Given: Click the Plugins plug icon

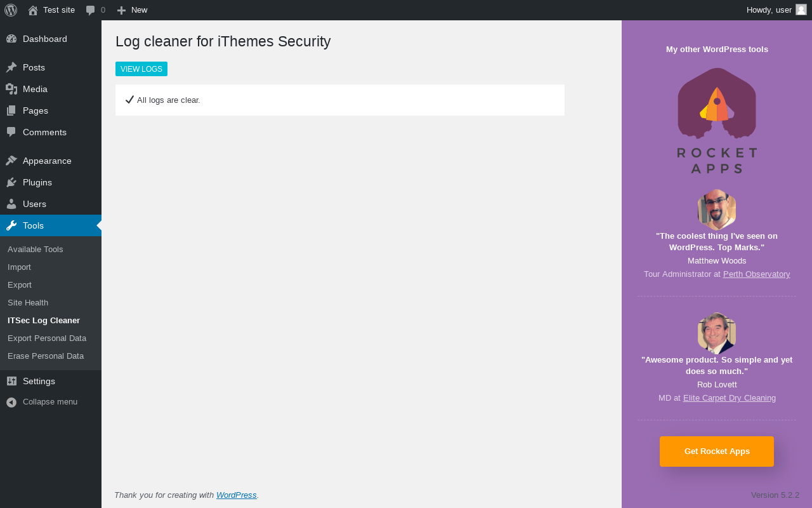Looking at the screenshot, I should pyautogui.click(x=11, y=182).
